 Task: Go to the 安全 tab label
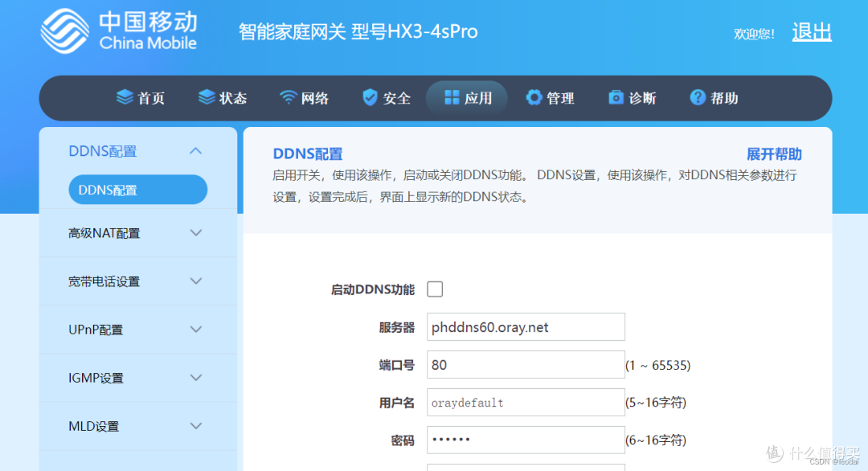pos(397,99)
